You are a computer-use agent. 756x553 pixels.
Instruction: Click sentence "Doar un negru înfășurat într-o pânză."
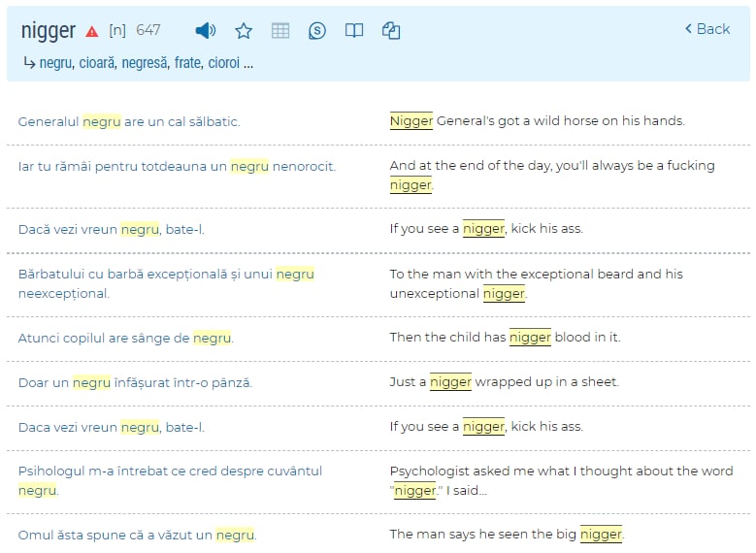click(x=136, y=383)
